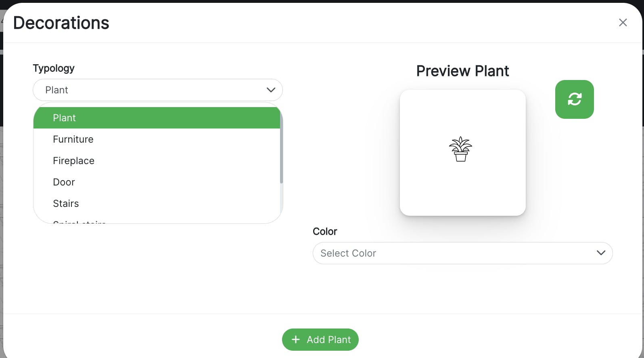Click the plus icon on Add Plant
This screenshot has height=358, width=644.
point(296,339)
